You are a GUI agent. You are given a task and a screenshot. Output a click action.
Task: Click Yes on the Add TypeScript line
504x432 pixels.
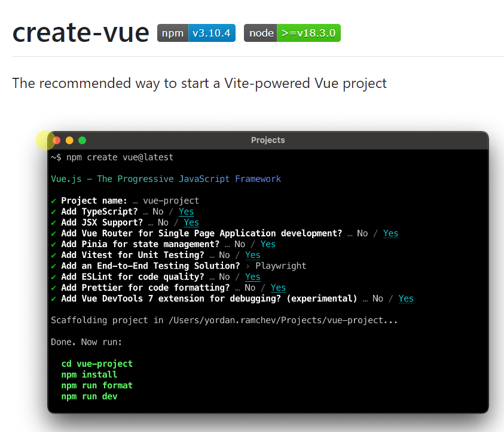pyautogui.click(x=186, y=212)
